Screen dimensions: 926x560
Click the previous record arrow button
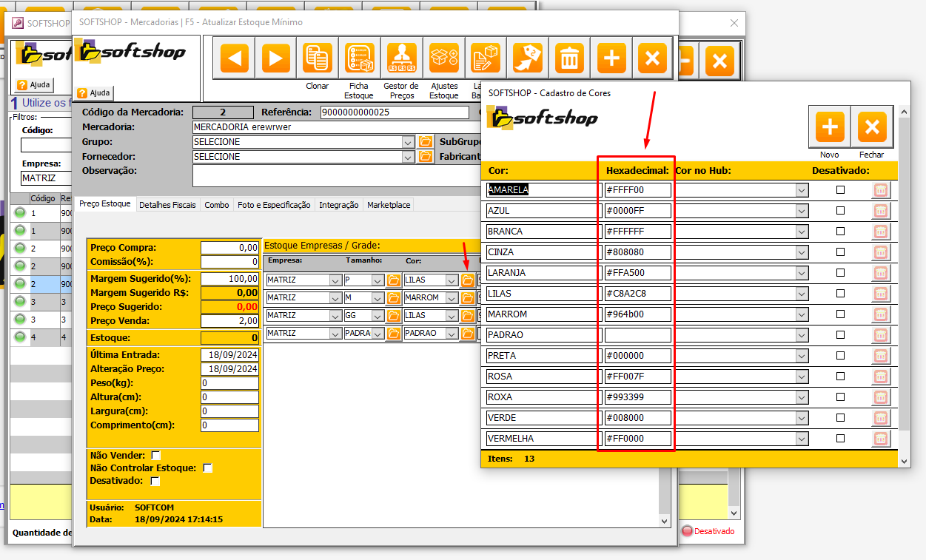pos(234,58)
